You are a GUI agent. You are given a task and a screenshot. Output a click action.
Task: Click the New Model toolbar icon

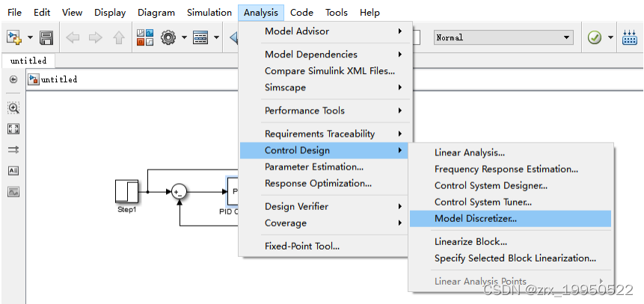point(14,38)
